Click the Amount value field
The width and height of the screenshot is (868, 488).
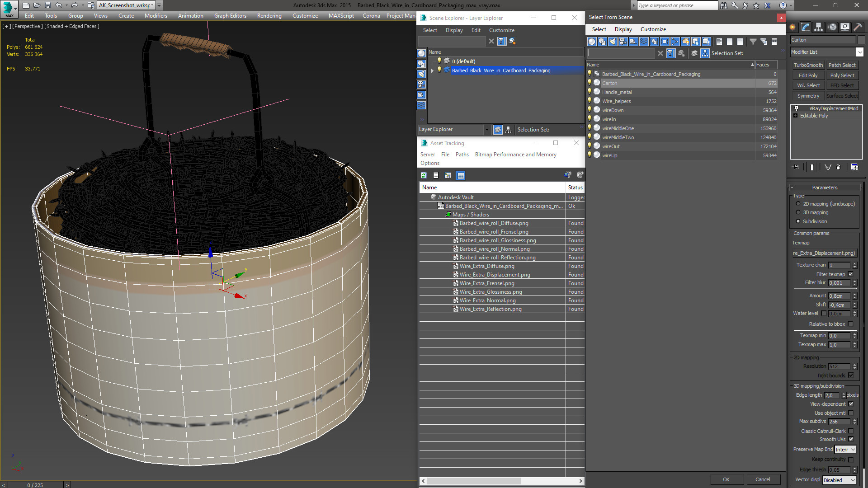(x=840, y=296)
